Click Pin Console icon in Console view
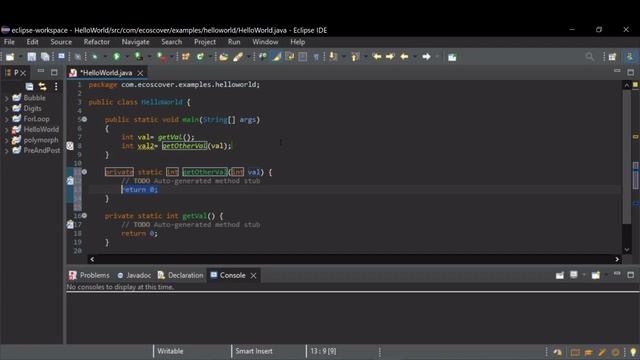This screenshot has width=640, height=360. (x=560, y=276)
